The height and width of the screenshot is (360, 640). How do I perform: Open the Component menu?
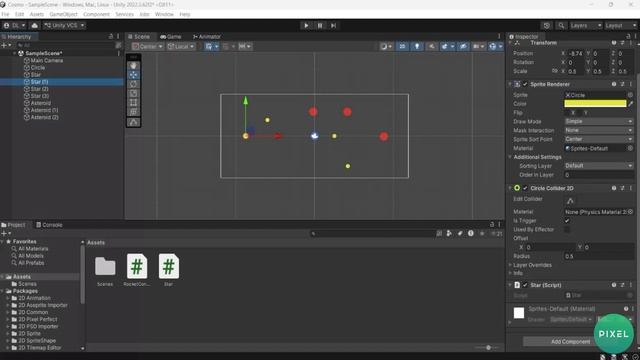click(96, 14)
